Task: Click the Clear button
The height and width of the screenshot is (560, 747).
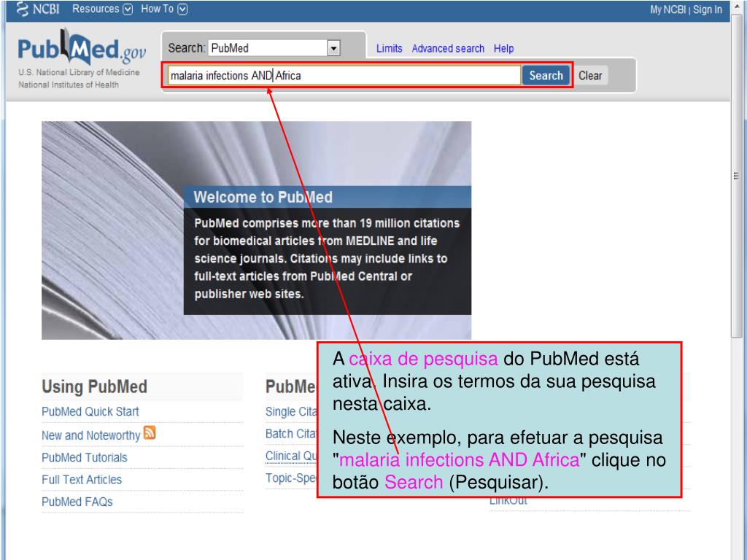Action: (589, 75)
